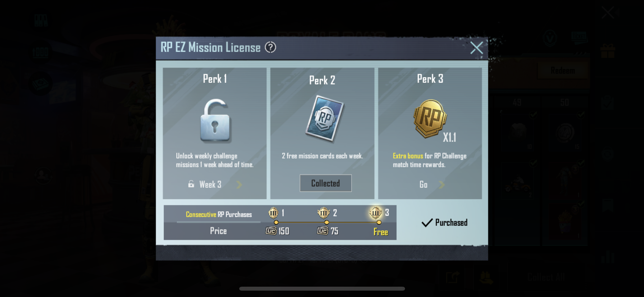Screen dimensions: 644x297
Task: Tap the 75 UC price icon
Action: 323,231
